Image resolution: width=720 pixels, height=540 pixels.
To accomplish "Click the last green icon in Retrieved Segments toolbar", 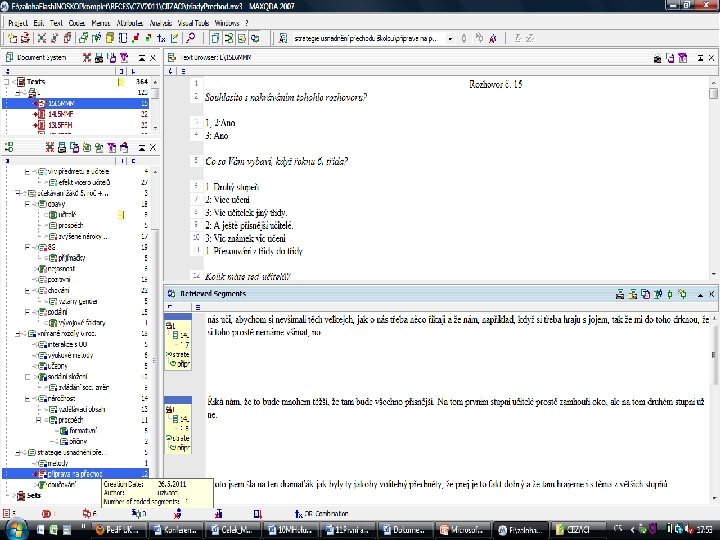I will point(682,294).
